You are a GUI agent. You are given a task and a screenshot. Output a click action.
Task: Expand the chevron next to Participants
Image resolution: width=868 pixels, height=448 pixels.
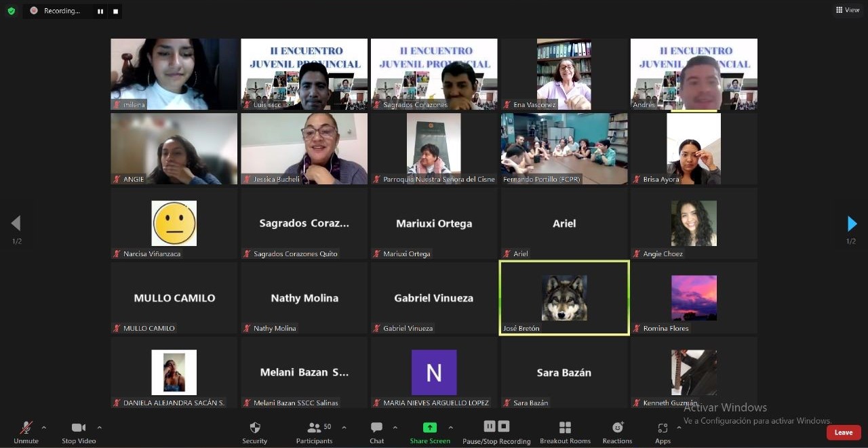tap(344, 428)
